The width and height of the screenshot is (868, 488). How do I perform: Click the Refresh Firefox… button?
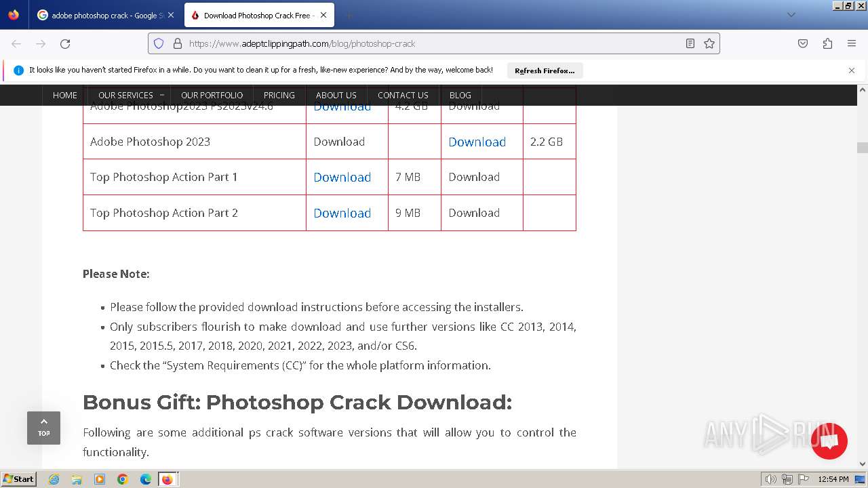(x=545, y=70)
